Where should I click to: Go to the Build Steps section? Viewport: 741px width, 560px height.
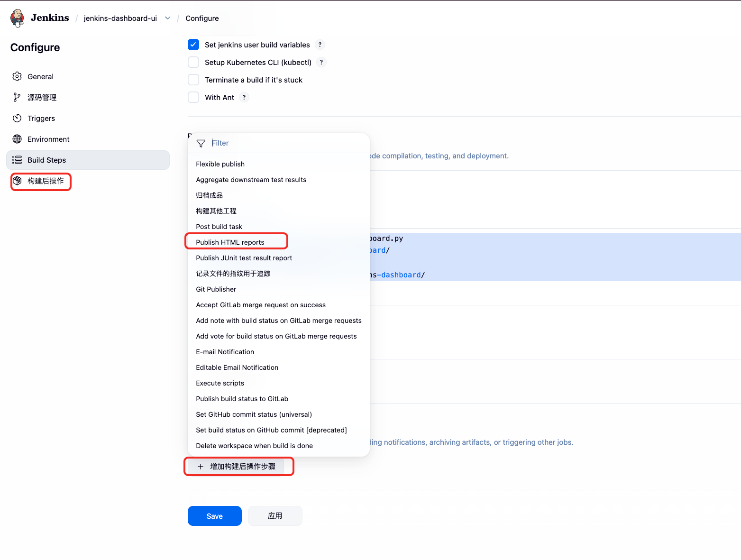pos(88,160)
